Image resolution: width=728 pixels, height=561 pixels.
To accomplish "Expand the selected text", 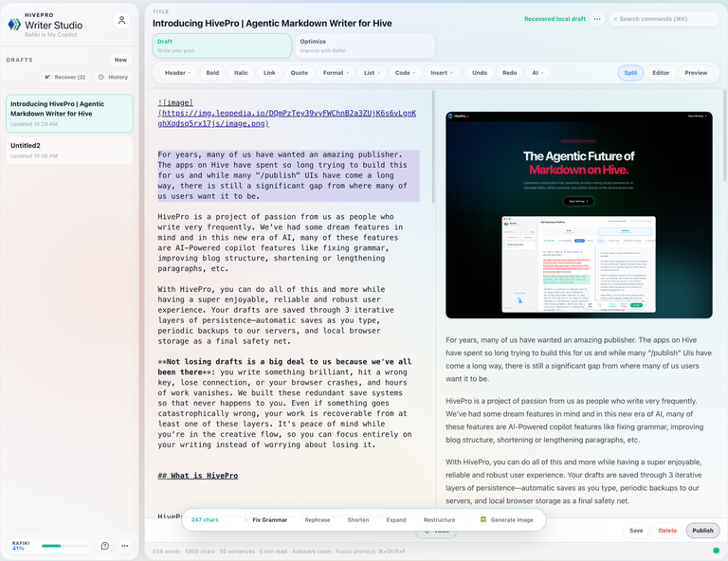I will (x=396, y=519).
